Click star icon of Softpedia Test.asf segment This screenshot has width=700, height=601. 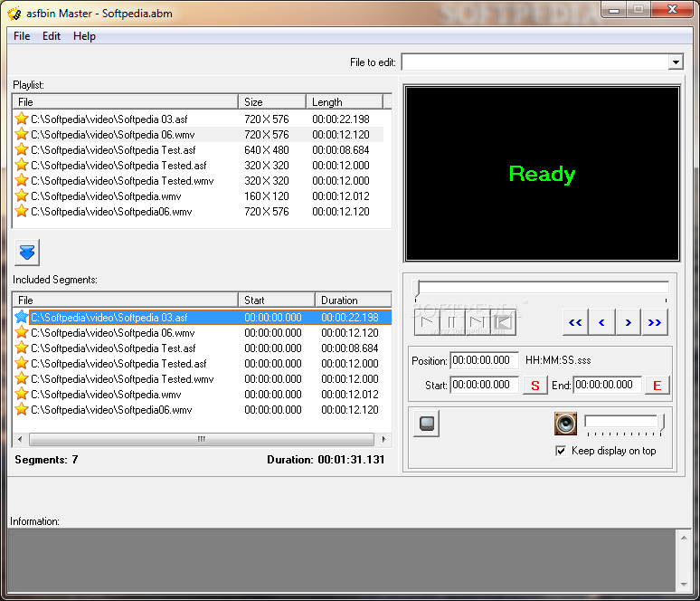(22, 348)
